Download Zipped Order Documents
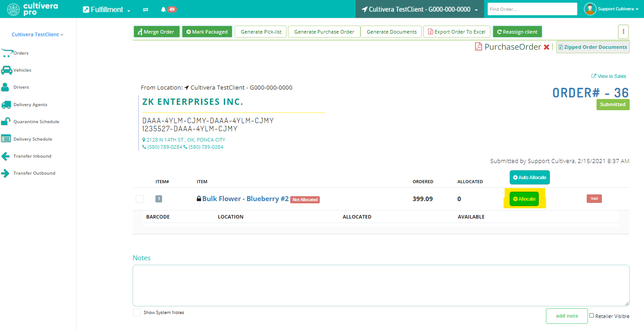Screen dimensions: 644x331 click(x=592, y=47)
